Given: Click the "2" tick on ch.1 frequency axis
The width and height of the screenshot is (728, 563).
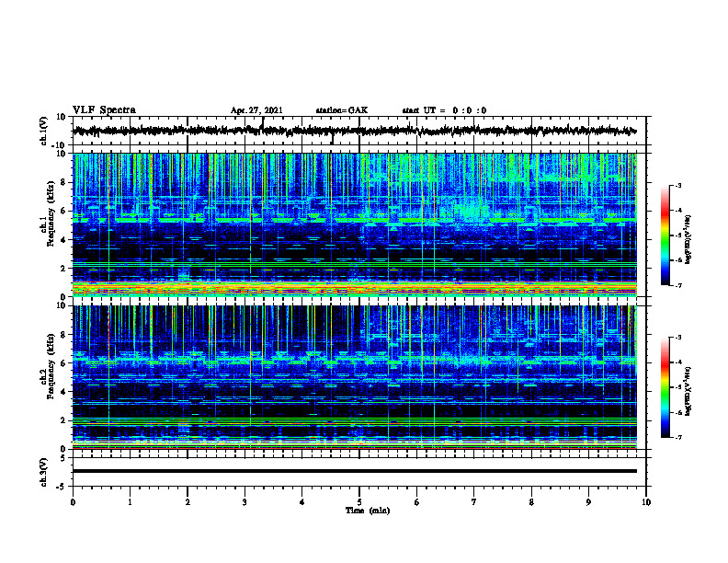Looking at the screenshot, I should [x=63, y=268].
